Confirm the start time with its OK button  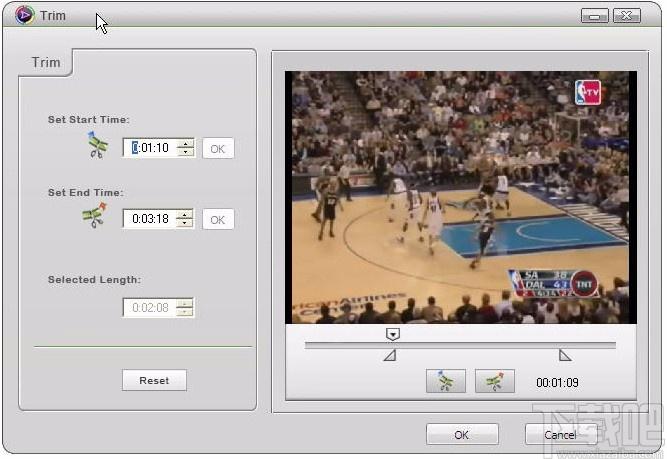click(218, 148)
